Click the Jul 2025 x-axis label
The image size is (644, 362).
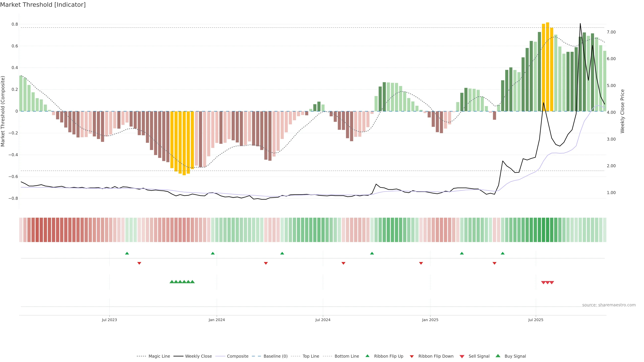536,320
